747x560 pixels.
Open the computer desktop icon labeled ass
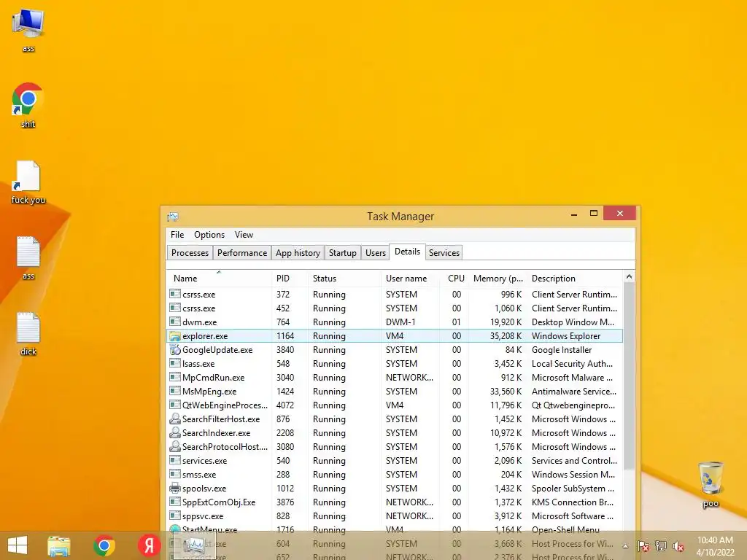point(28,30)
